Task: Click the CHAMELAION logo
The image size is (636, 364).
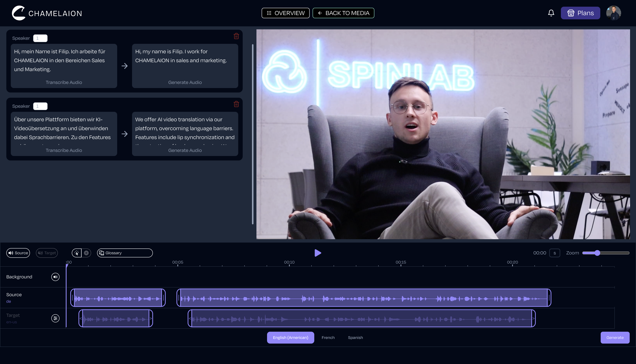Action: click(x=47, y=13)
